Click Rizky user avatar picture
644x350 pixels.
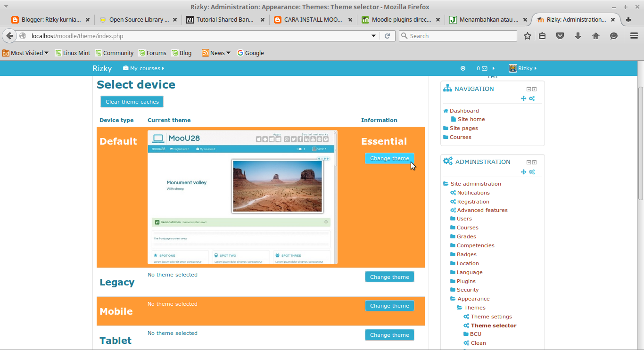point(513,68)
